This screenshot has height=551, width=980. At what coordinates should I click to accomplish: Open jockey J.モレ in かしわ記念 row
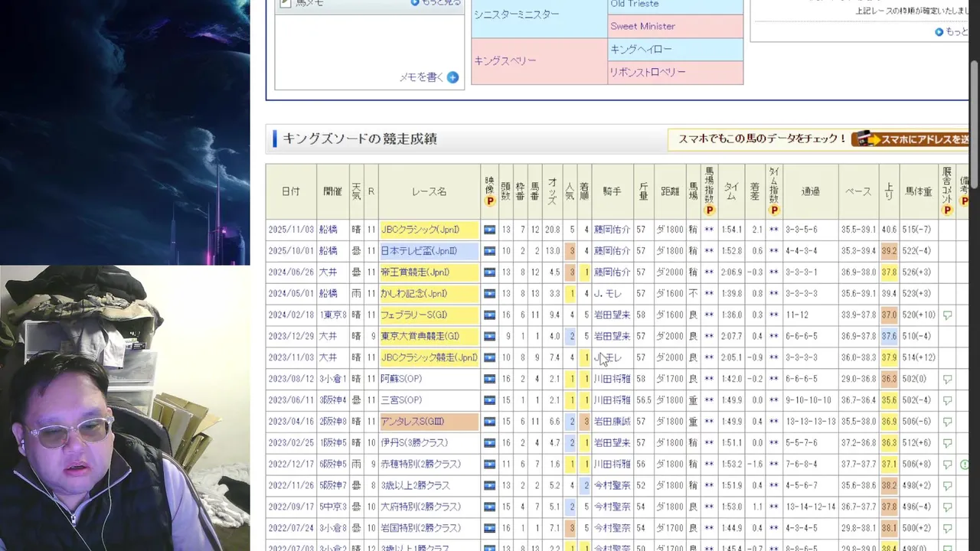click(x=608, y=293)
